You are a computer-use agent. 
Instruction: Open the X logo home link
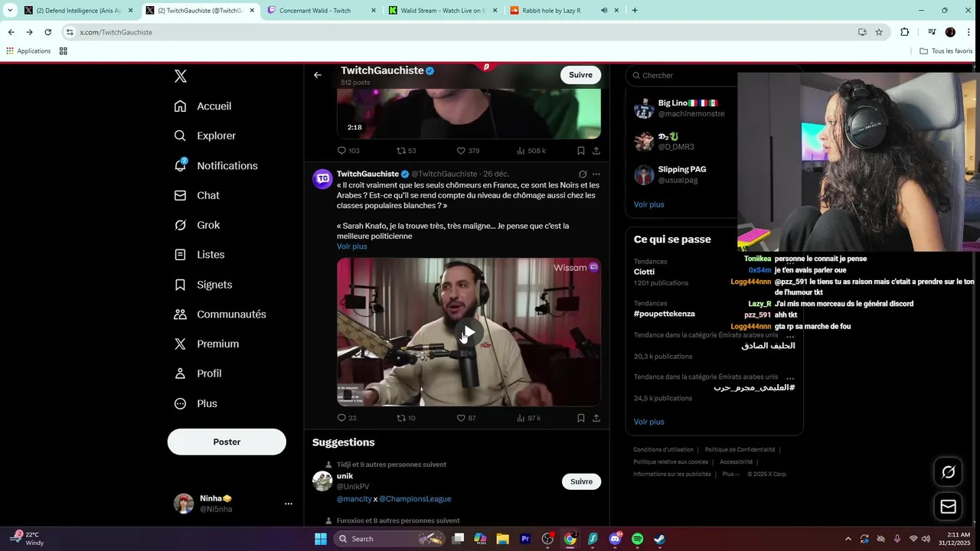click(x=181, y=76)
